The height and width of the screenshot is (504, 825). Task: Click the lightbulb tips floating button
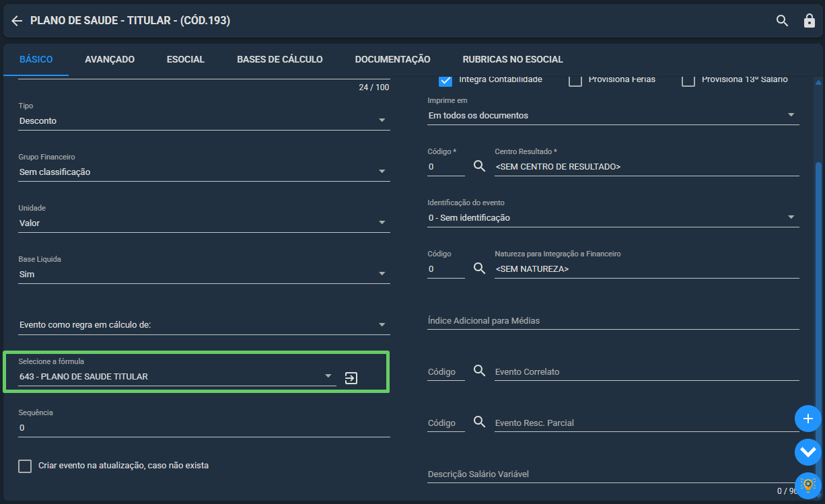pyautogui.click(x=808, y=484)
